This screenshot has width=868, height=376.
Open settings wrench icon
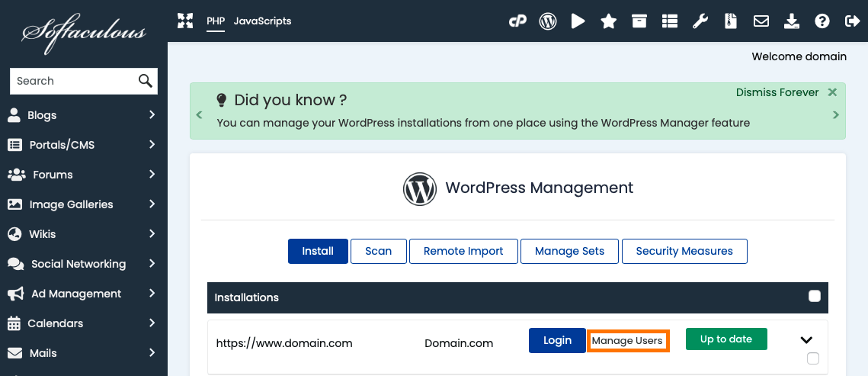click(700, 21)
